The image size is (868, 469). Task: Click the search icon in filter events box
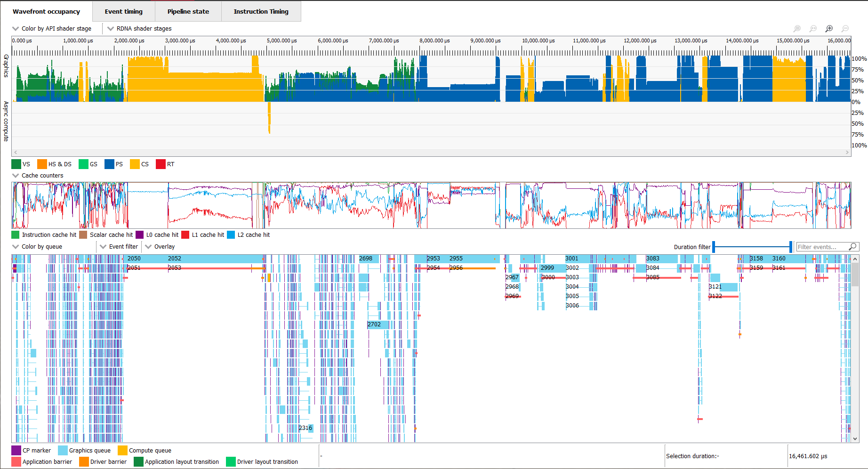[x=852, y=247]
